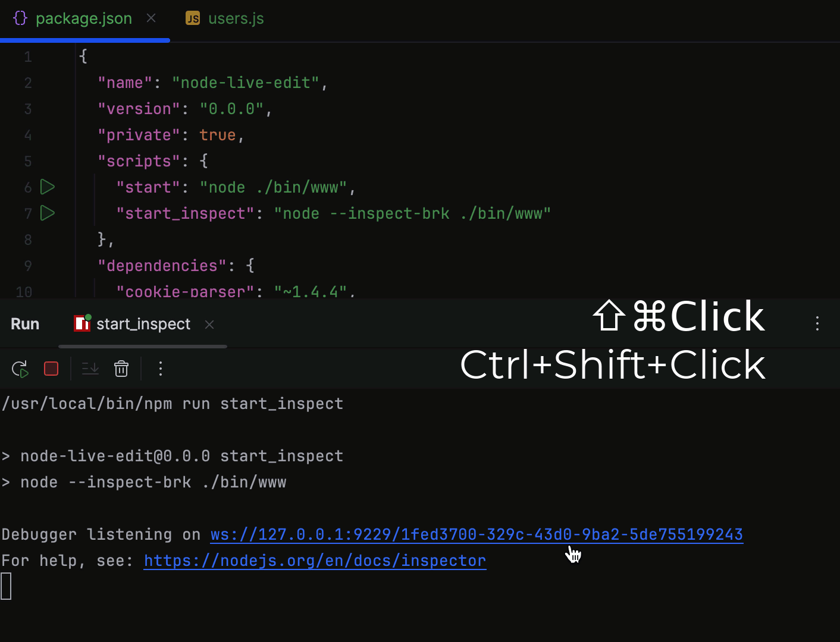840x642 pixels.
Task: Click the braces icon on the package.json tab
Action: 20,18
